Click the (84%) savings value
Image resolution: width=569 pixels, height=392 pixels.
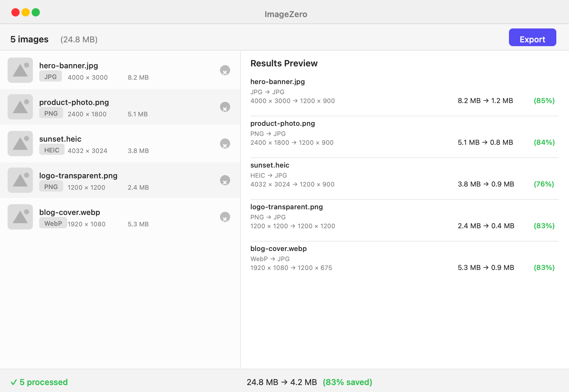pyautogui.click(x=544, y=142)
